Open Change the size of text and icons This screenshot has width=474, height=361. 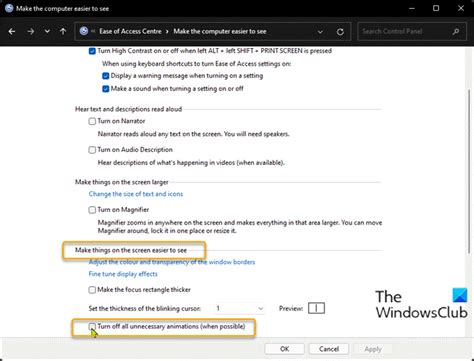pos(136,194)
